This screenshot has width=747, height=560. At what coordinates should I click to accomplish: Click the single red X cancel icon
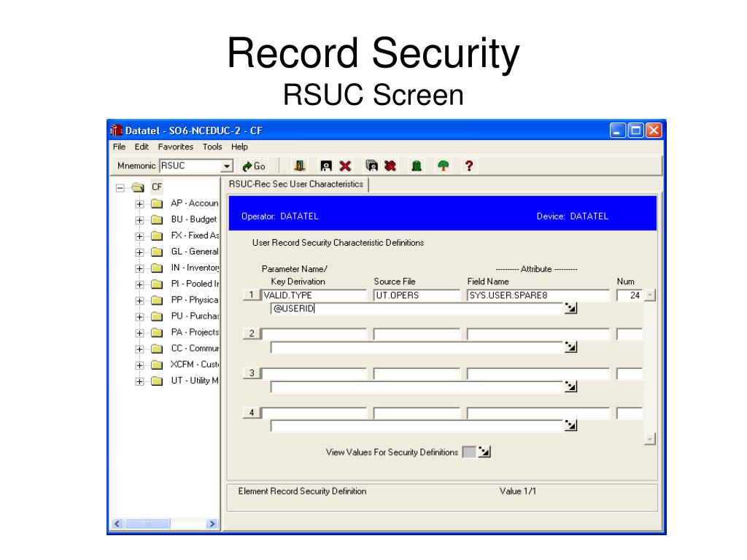point(345,166)
